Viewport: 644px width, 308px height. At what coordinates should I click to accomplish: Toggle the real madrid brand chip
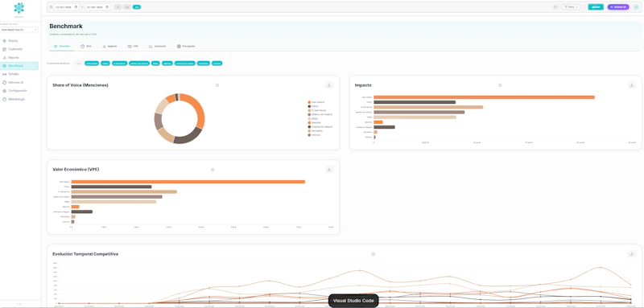click(92, 64)
